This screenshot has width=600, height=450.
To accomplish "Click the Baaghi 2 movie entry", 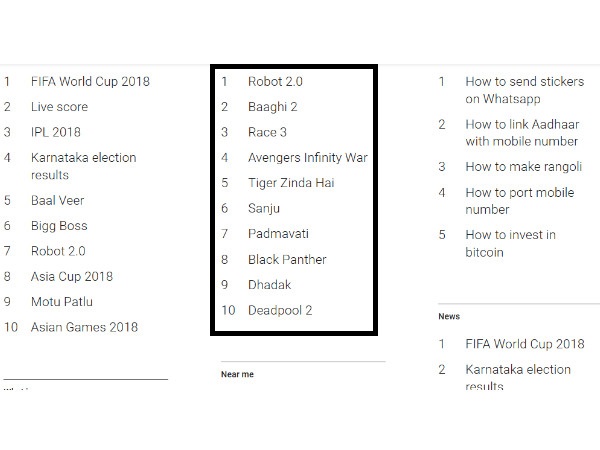I will [272, 107].
